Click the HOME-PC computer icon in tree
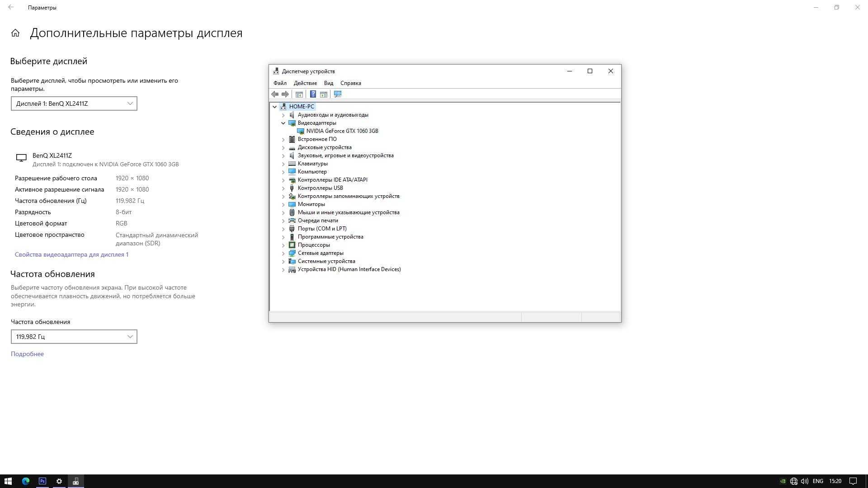868x488 pixels. (283, 107)
